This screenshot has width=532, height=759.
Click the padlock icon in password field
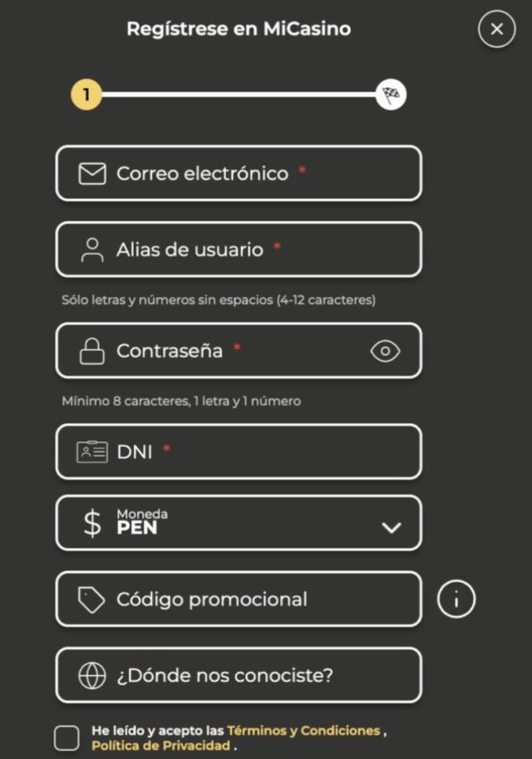point(92,351)
